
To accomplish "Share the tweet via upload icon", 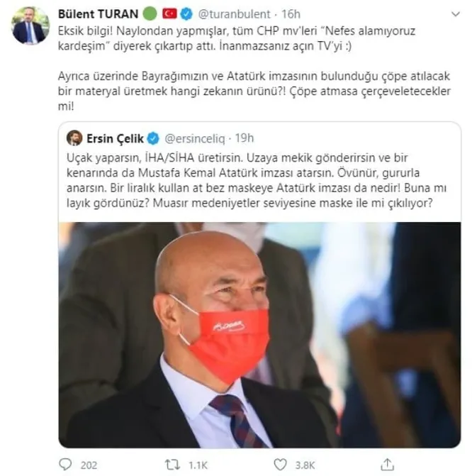I will (388, 464).
